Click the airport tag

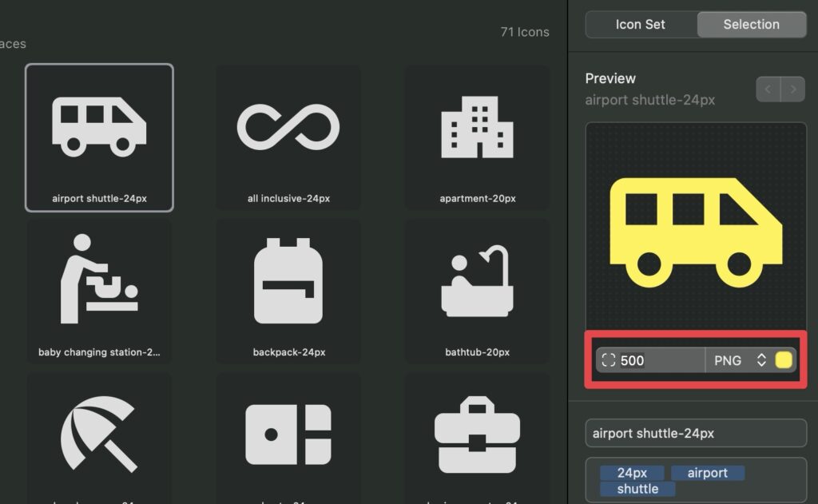pyautogui.click(x=708, y=473)
